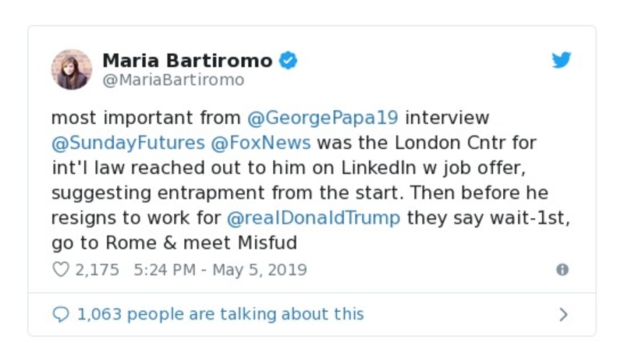
Task: Open Maria Bartiromo's profile picture
Action: tap(72, 69)
